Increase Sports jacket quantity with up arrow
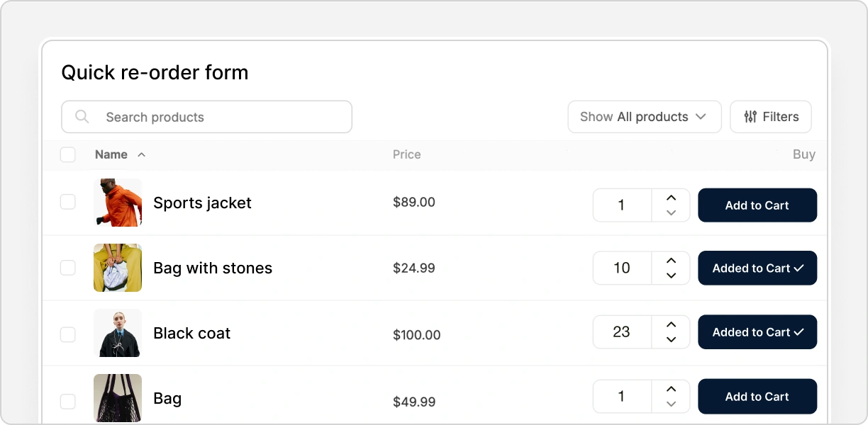 671,198
